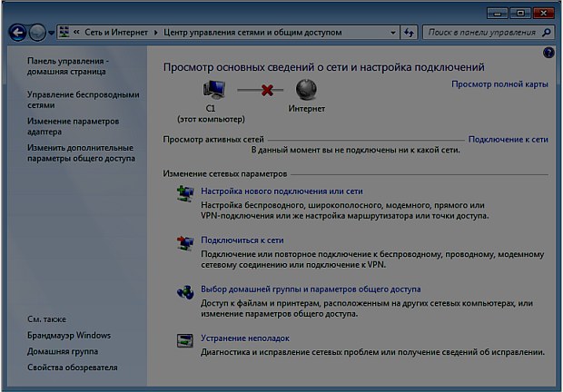
Task: Click the Forward navigation arrow button
Action: coord(37,33)
